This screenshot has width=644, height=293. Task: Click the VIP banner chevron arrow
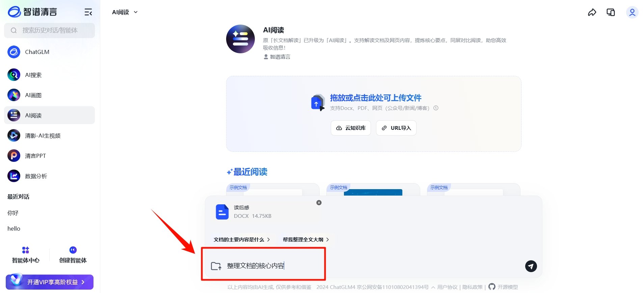[83, 282]
